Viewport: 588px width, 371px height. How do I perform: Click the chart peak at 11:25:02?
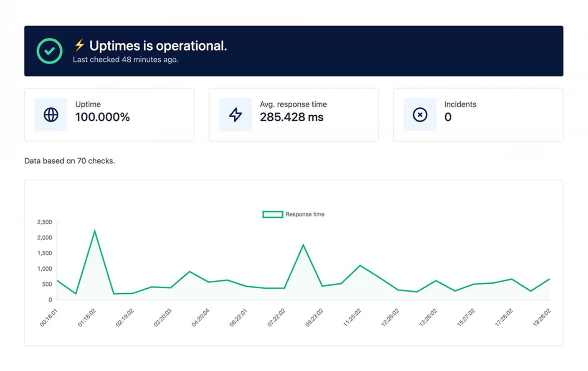pyautogui.click(x=360, y=265)
